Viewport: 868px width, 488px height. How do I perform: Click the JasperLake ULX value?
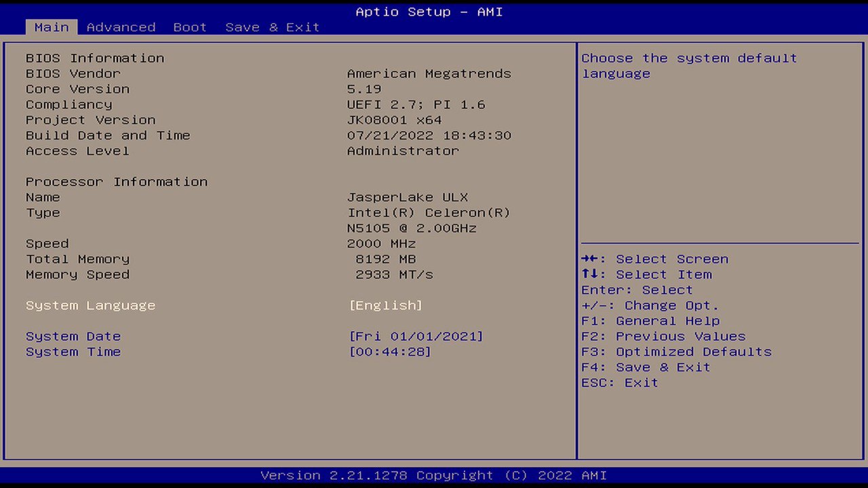coord(408,197)
